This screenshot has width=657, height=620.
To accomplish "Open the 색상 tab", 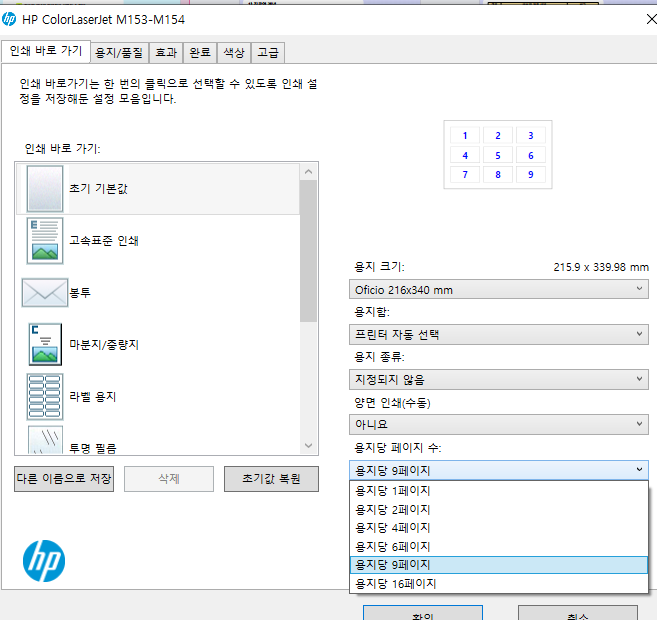I will 234,53.
